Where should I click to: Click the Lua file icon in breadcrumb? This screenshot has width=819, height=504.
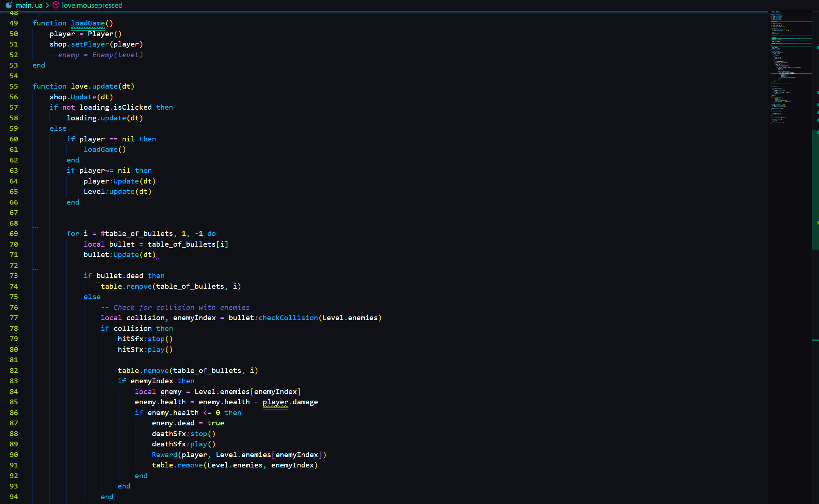[x=9, y=5]
